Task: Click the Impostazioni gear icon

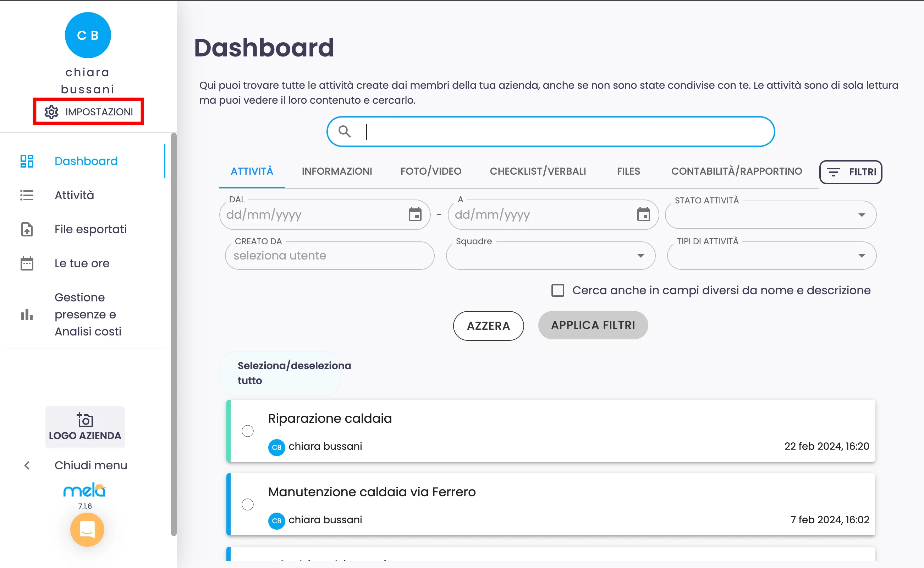Action: pos(51,112)
